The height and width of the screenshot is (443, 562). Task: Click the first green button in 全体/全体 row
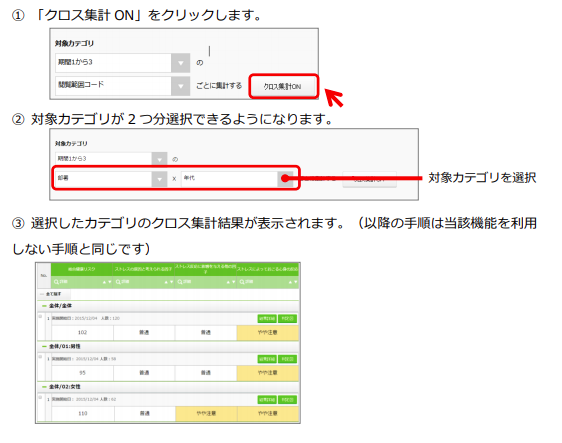[267, 319]
